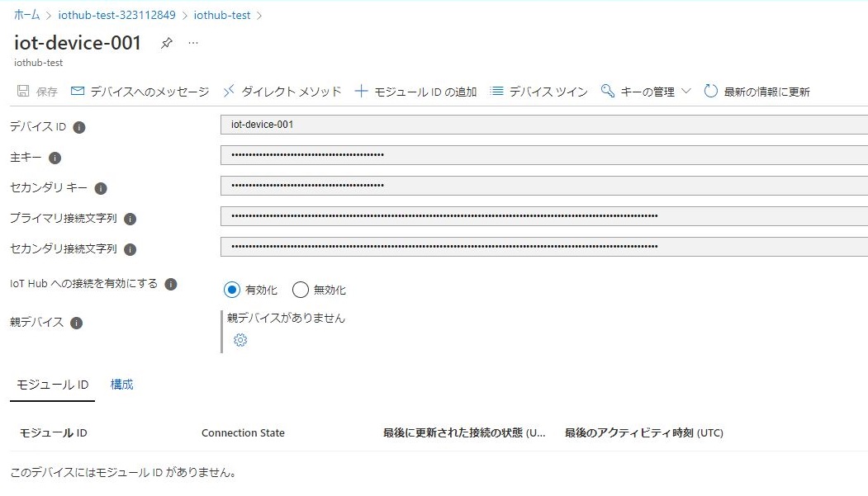This screenshot has height=496, width=868.
Task: Switch to the 構成 tab
Action: 121,384
